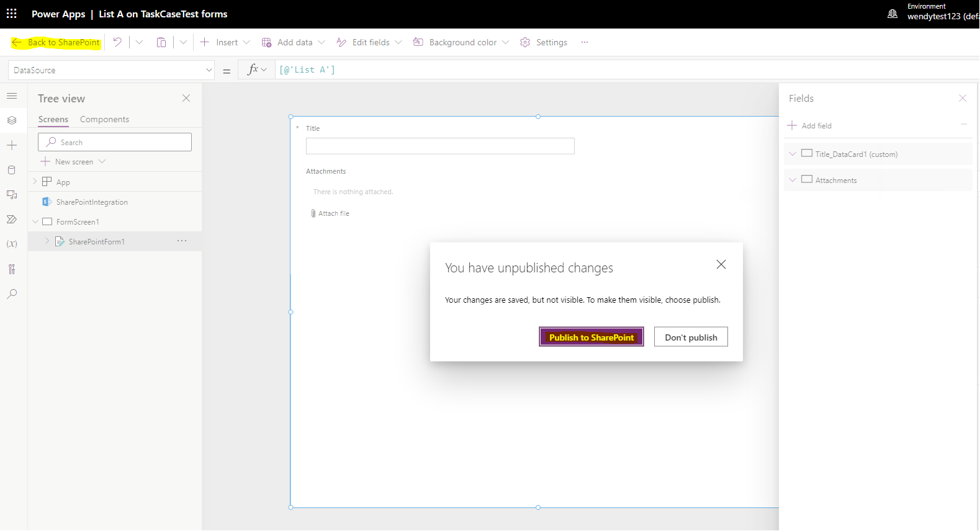The image size is (980, 531).
Task: Select App in the tree
Action: point(63,182)
